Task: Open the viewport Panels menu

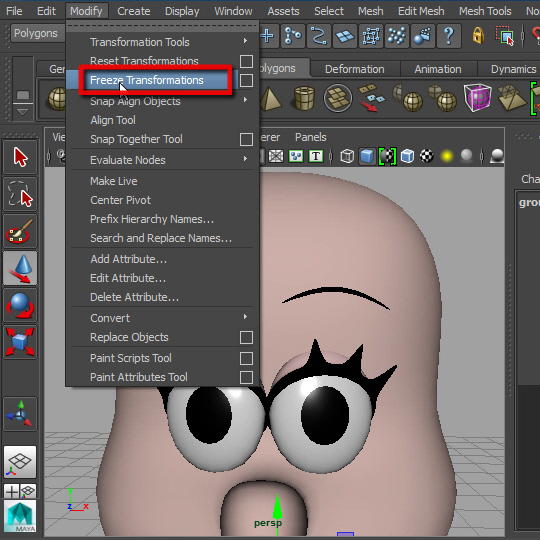Action: (310, 137)
